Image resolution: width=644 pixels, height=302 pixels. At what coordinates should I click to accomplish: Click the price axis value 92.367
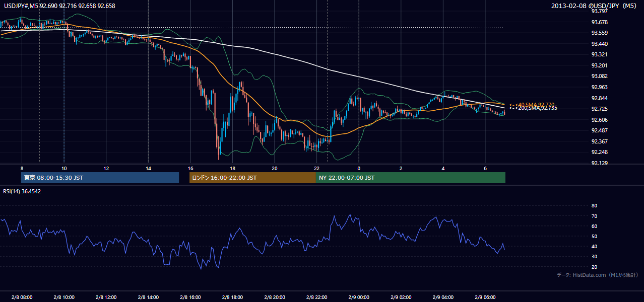(x=599, y=141)
